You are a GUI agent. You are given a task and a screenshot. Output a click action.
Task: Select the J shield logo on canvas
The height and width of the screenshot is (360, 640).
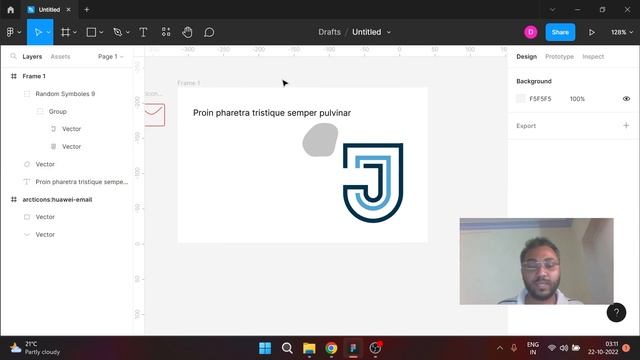373,182
